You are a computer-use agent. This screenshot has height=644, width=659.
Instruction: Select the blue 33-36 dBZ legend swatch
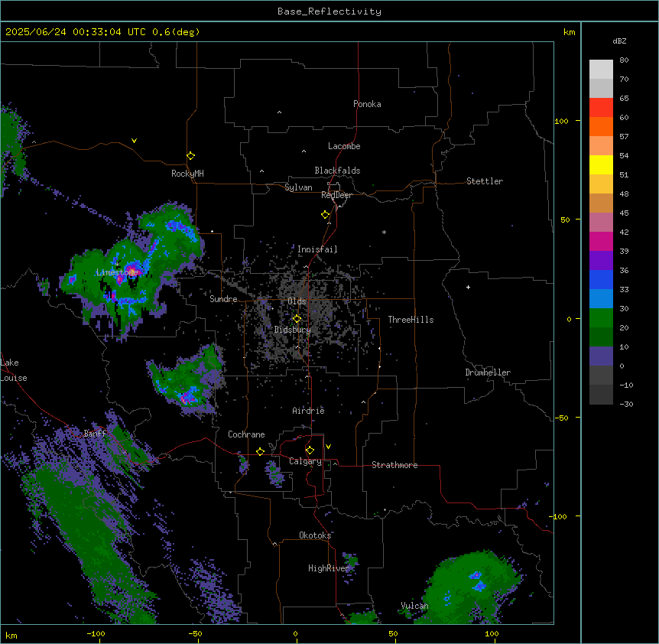[x=601, y=279]
